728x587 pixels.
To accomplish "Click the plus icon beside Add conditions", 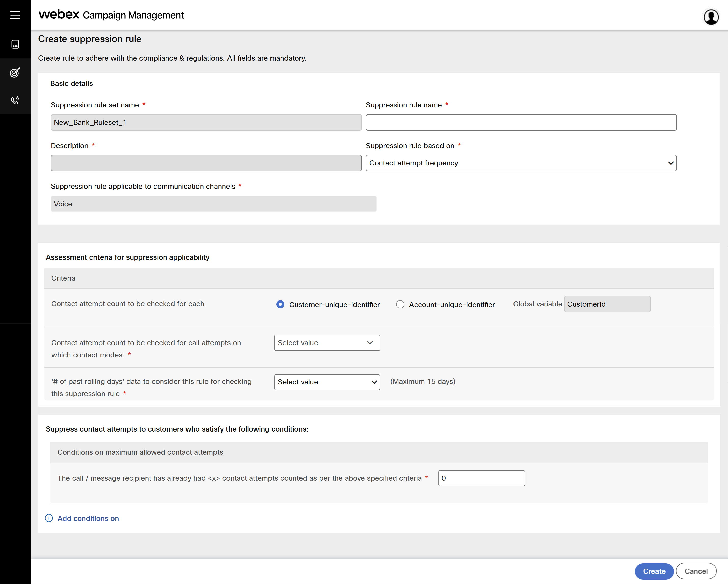I will click(x=49, y=518).
